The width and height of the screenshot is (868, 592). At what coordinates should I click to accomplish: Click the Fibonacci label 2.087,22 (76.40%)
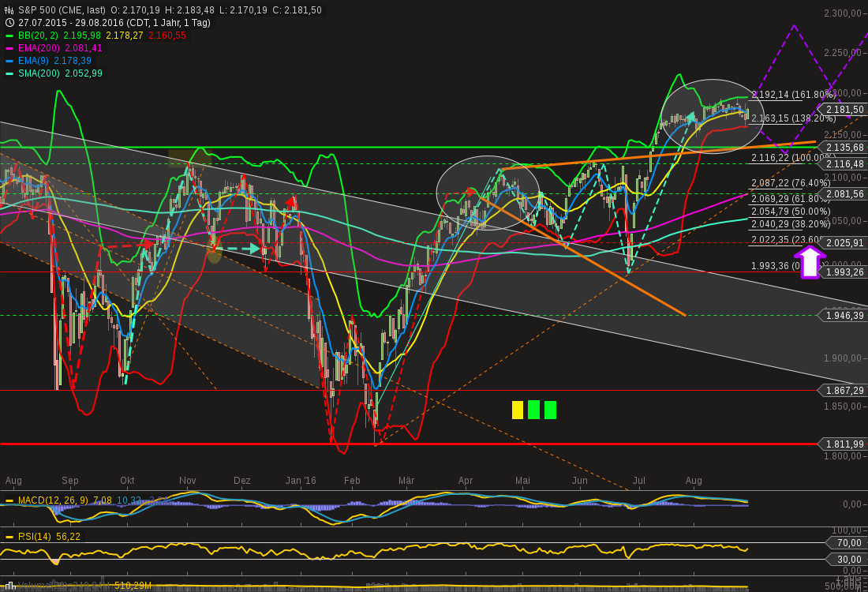(791, 183)
